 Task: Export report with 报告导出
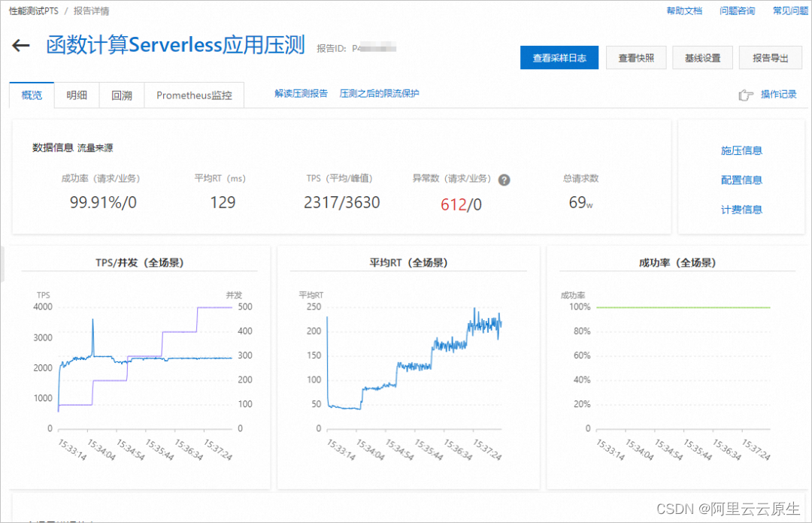[770, 57]
